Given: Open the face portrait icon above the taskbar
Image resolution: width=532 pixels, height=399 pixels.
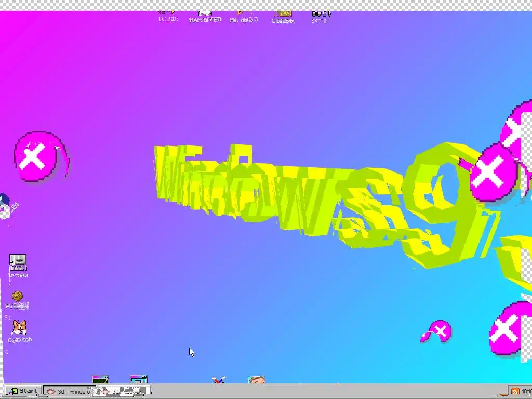Looking at the screenshot, I should pyautogui.click(x=257, y=380).
